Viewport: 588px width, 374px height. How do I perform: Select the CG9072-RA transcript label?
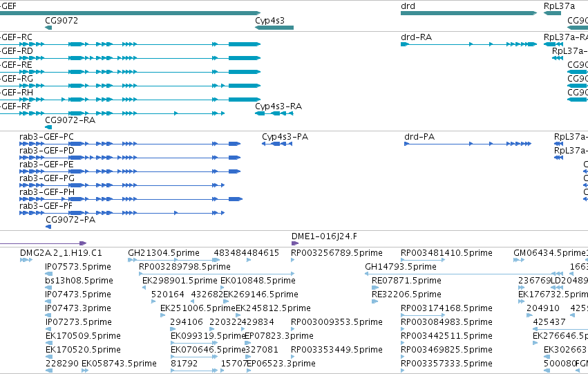point(70,120)
